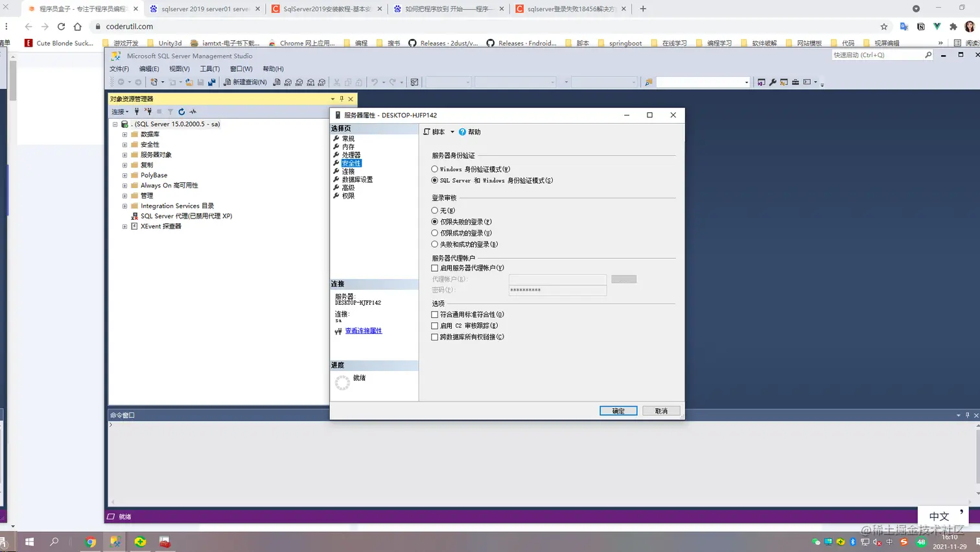Pin the Object Explorer panel
Image resolution: width=980 pixels, height=552 pixels.
(x=342, y=99)
